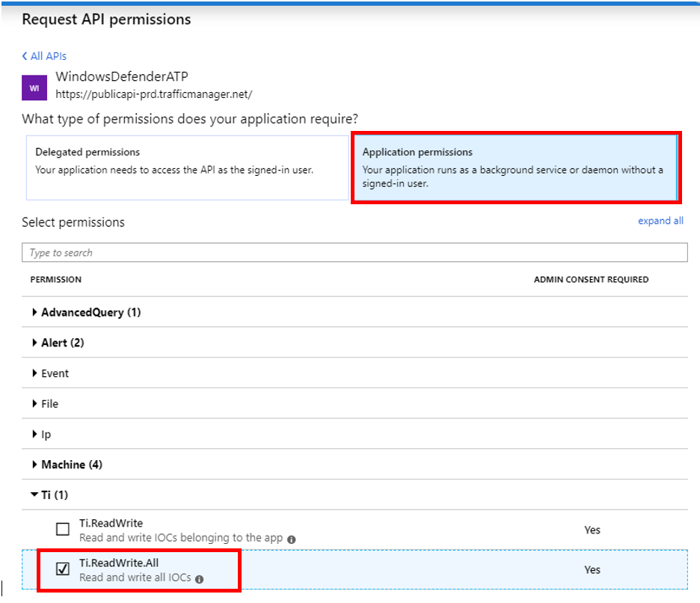Show info for Ti.ReadWrite IOCs belonging to app
Image resolution: width=700 pixels, height=603 pixels.
(292, 539)
